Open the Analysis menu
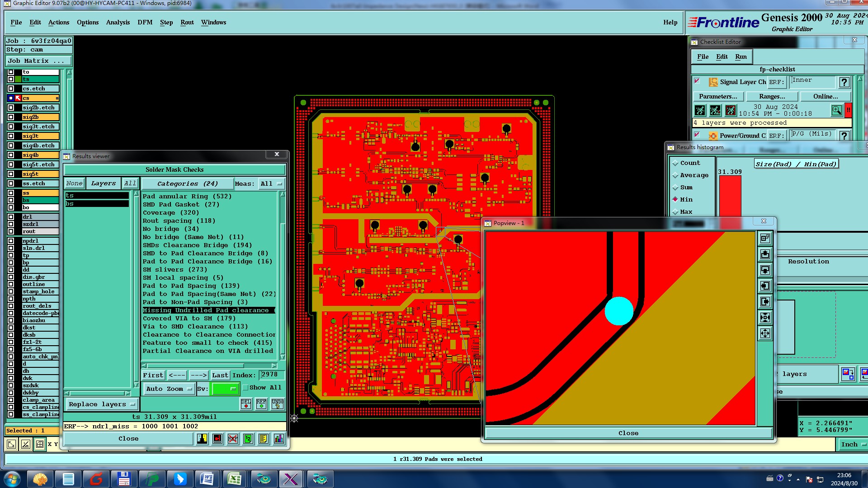 (x=118, y=22)
